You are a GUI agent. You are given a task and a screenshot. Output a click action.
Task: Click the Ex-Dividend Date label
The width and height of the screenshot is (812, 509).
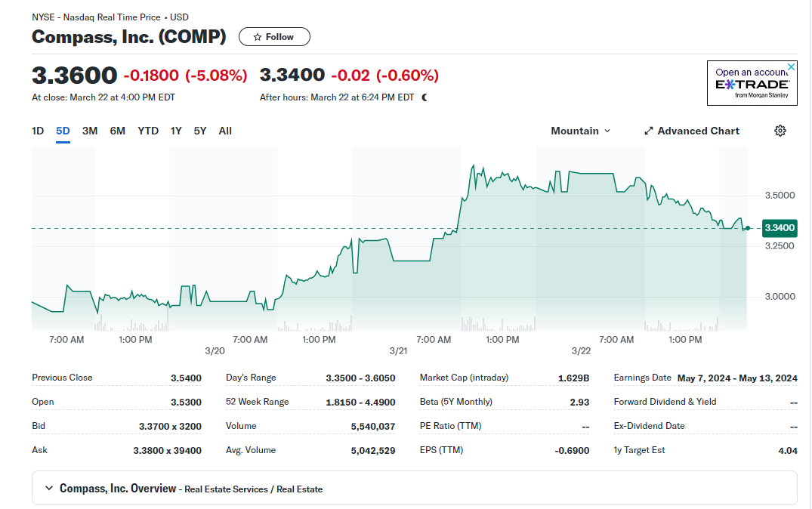(649, 426)
